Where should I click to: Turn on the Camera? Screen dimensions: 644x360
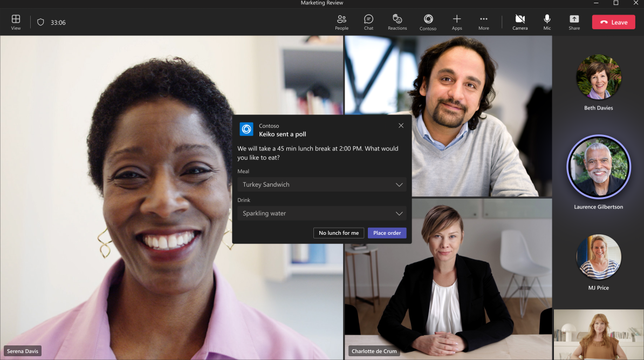tap(520, 22)
